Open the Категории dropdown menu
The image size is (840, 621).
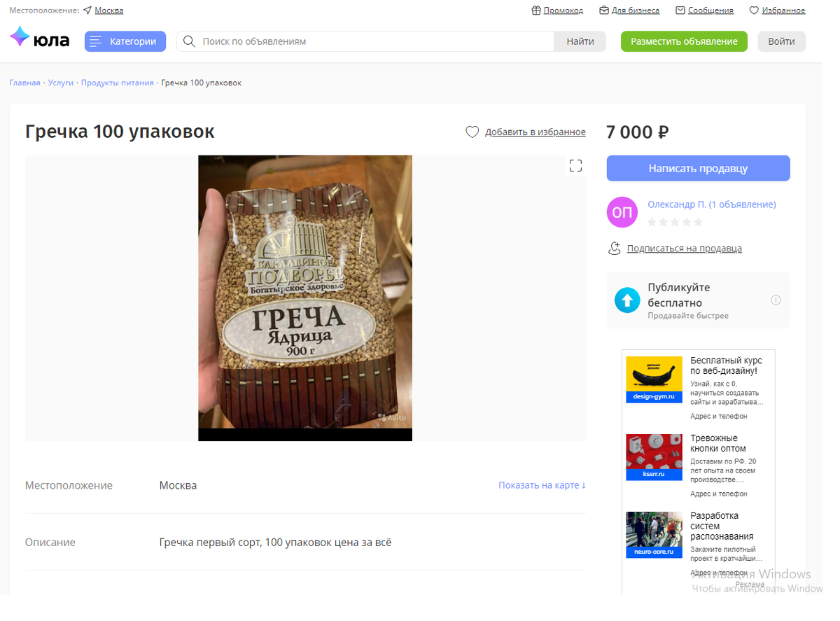pos(125,41)
